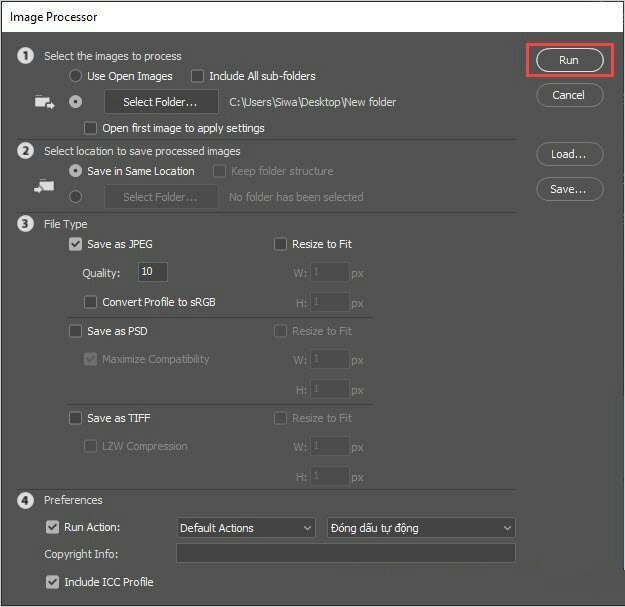Toggle the Include ICC Profile checkbox

tap(53, 581)
